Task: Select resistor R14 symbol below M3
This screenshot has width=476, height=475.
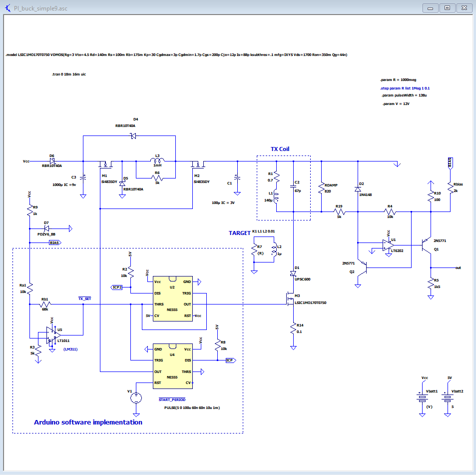Action: click(x=293, y=328)
